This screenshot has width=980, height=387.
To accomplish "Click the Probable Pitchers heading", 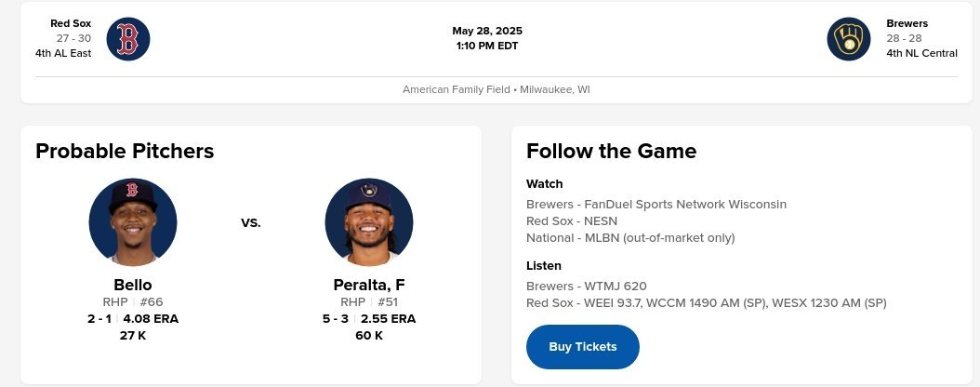I will click(125, 151).
